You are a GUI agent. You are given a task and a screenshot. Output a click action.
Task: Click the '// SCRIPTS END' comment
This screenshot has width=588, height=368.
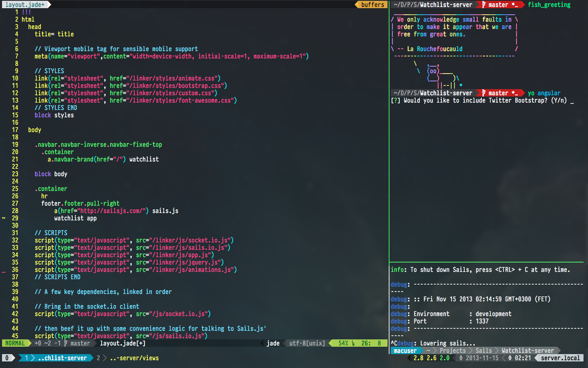(x=57, y=277)
